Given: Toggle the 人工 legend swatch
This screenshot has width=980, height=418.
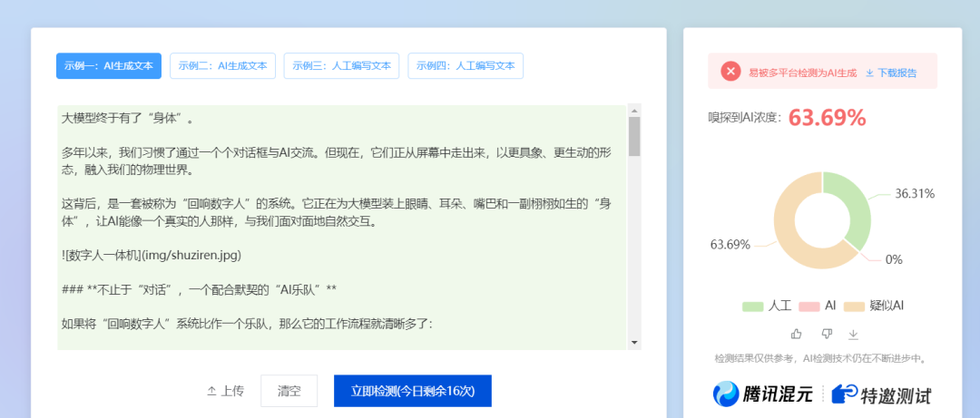Looking at the screenshot, I should [x=752, y=306].
